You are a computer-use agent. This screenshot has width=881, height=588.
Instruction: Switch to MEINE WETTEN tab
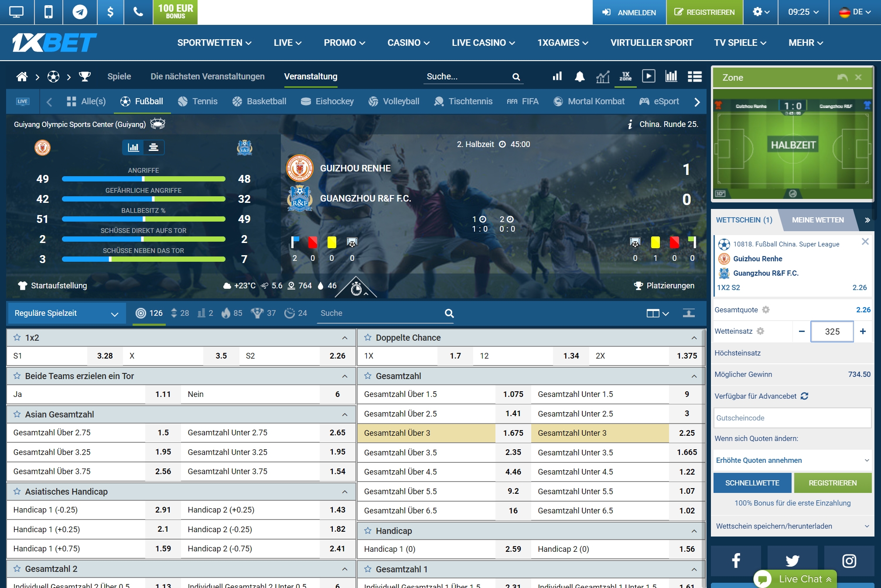pos(817,220)
